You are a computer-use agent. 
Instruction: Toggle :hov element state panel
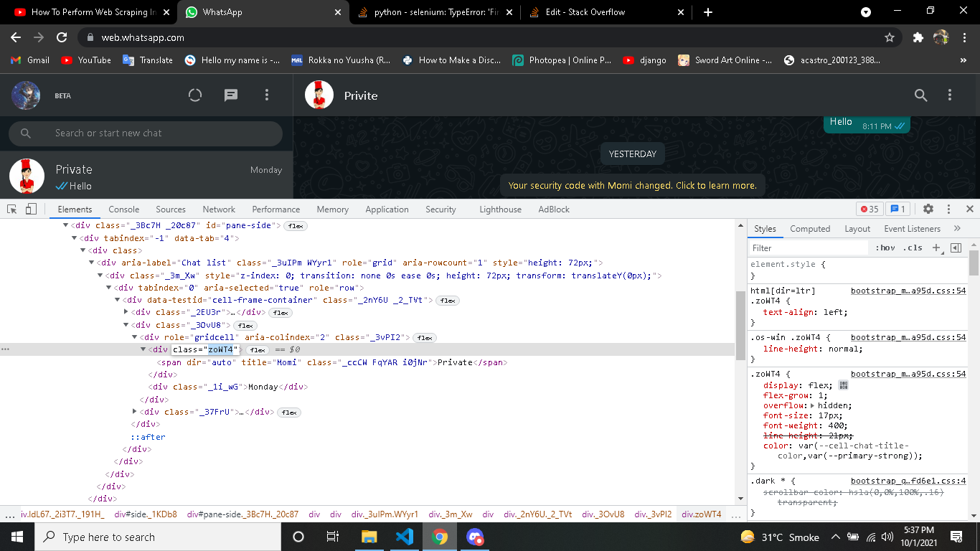point(885,248)
